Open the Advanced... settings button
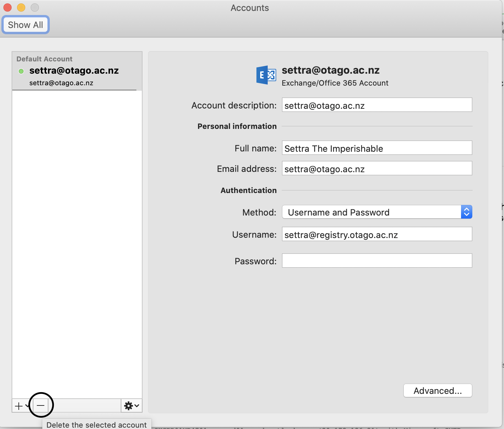Image resolution: width=504 pixels, height=429 pixels. pyautogui.click(x=438, y=391)
